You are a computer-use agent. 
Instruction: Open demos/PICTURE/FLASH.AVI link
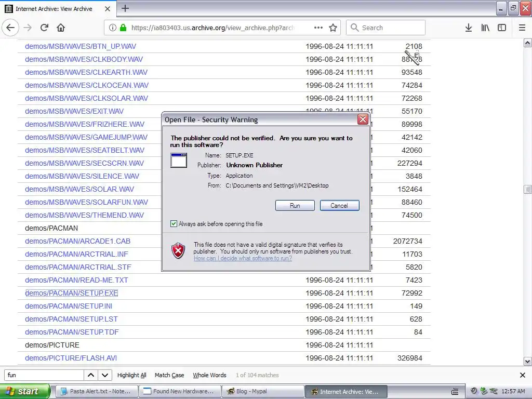click(71, 358)
